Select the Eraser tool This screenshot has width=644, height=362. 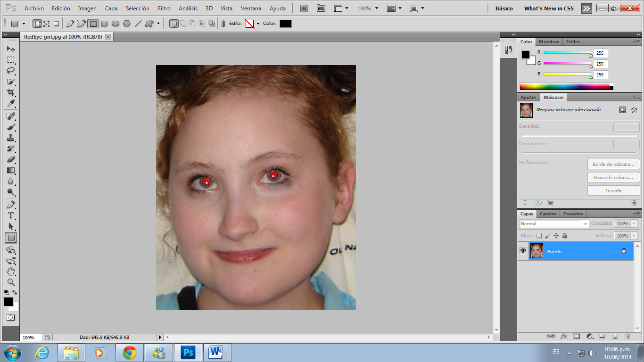(x=11, y=159)
